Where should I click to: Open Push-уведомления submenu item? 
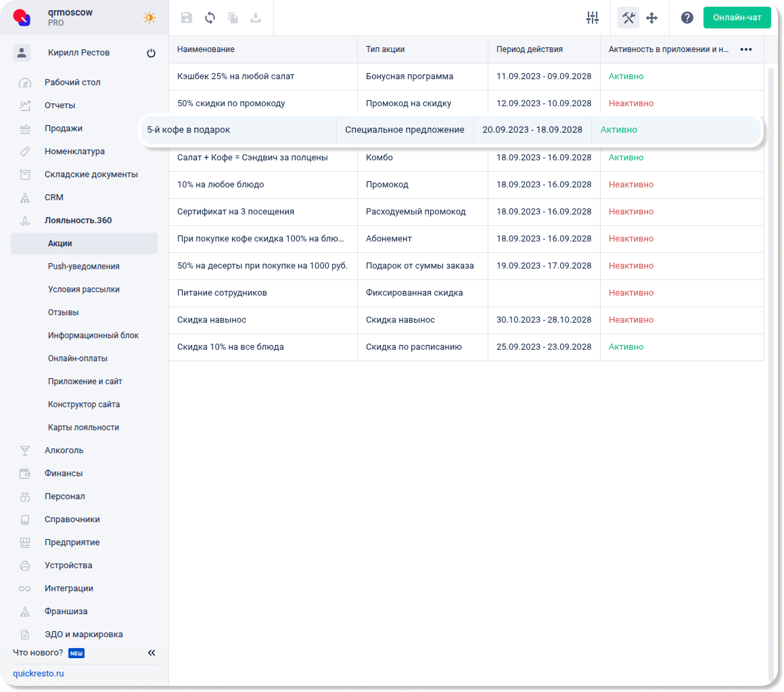[84, 267]
